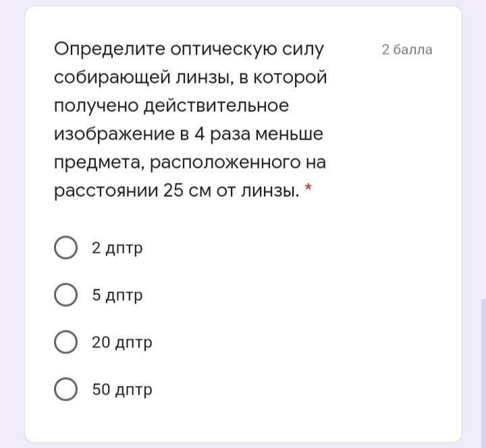Select the "2 дптр" radio button
The image size is (486, 448).
[x=65, y=247]
